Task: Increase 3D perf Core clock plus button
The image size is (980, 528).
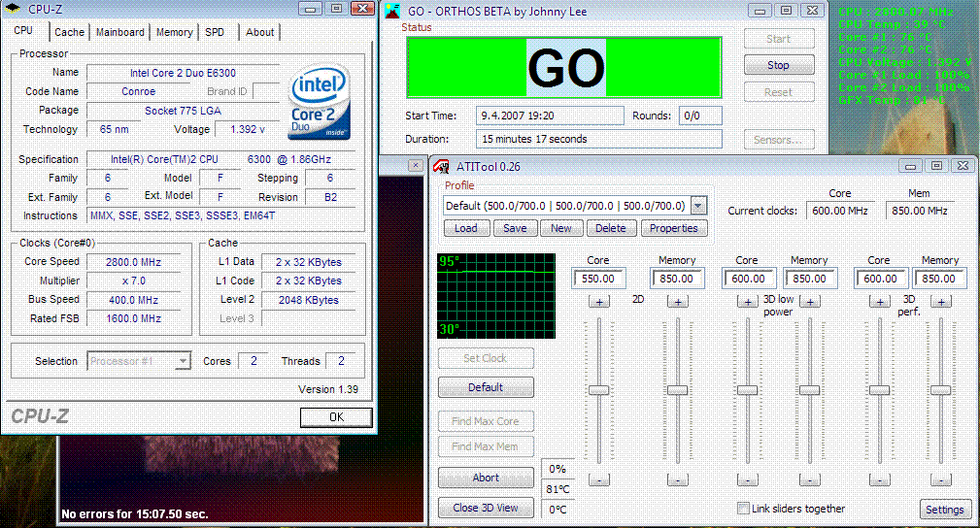Action: pos(879,302)
